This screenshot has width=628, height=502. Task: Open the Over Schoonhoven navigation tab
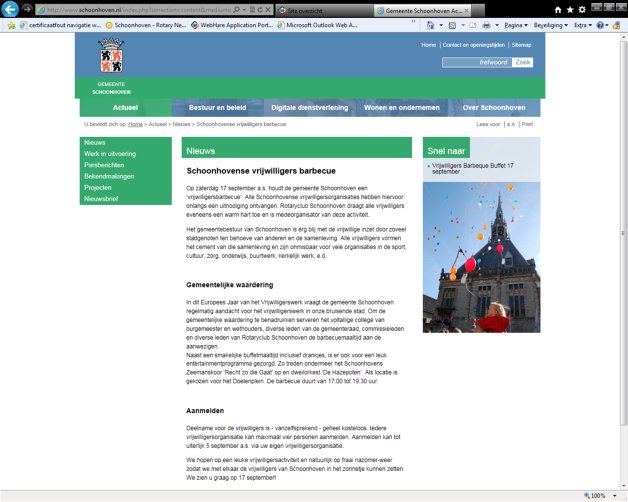pyautogui.click(x=494, y=107)
